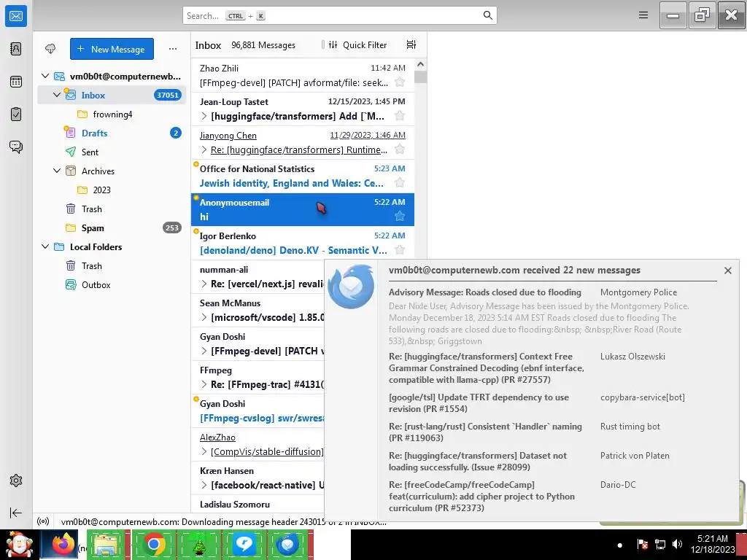Expand the Jianyong Chen thread
Screen dimensions: 747x560
pyautogui.click(x=204, y=149)
